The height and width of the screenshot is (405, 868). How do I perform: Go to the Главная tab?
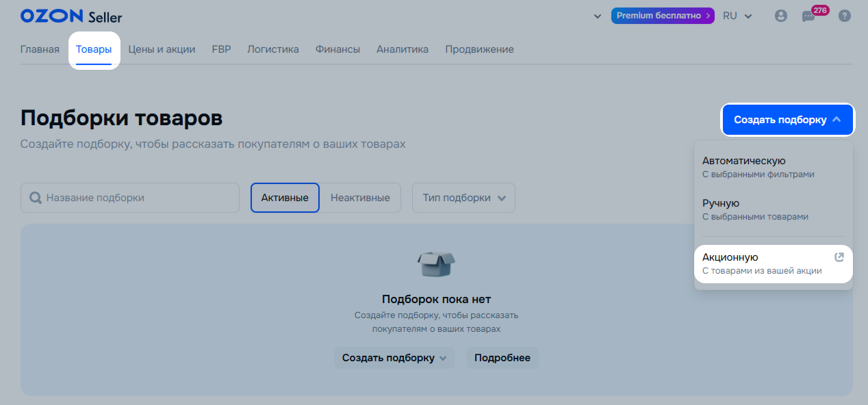pos(40,49)
